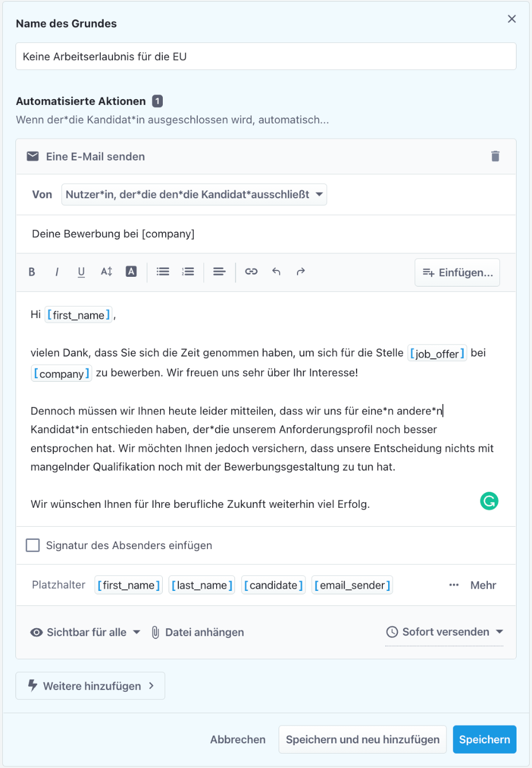This screenshot has height=768, width=532.
Task: Open the Sofort versenden timing dropdown
Action: [445, 632]
